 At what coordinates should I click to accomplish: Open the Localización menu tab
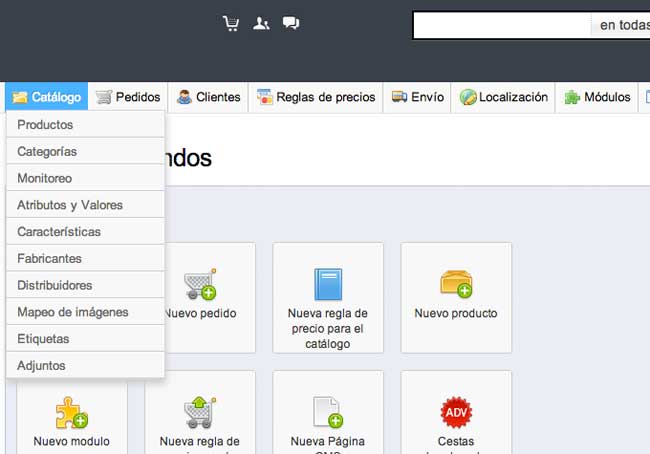(x=503, y=97)
